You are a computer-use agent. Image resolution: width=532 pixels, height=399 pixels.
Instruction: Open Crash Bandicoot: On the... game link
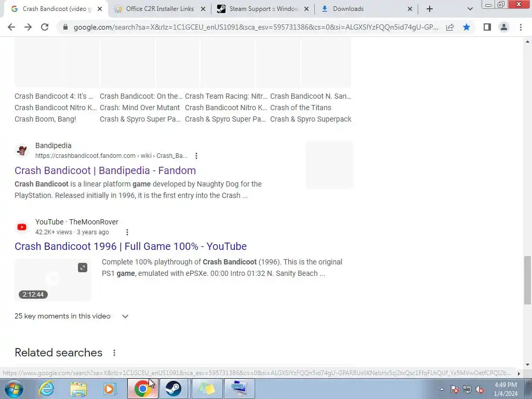pos(141,96)
